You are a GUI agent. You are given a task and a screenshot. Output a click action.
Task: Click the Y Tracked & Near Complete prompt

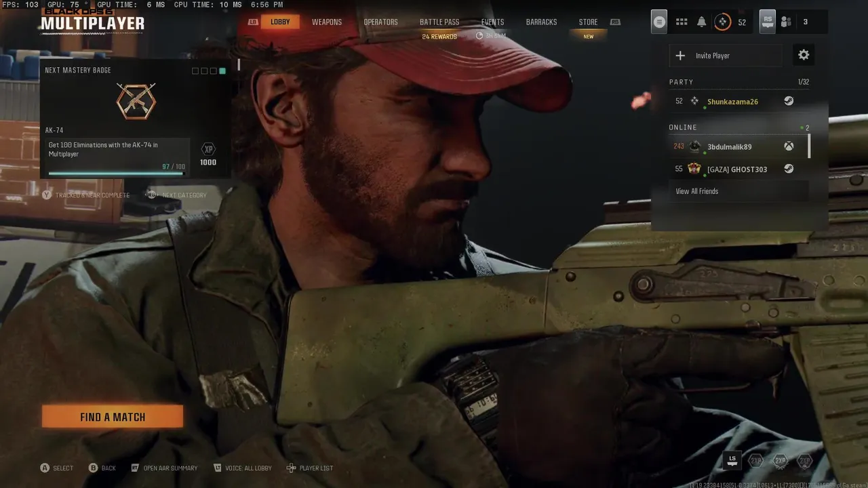(x=85, y=195)
